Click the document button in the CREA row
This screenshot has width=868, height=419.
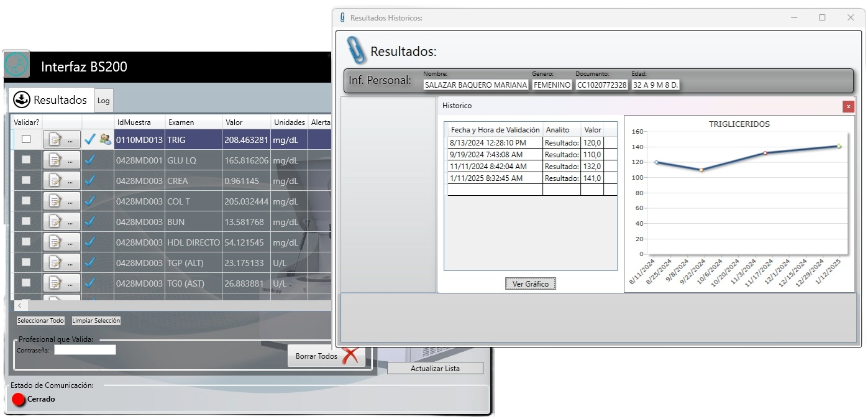coord(62,181)
